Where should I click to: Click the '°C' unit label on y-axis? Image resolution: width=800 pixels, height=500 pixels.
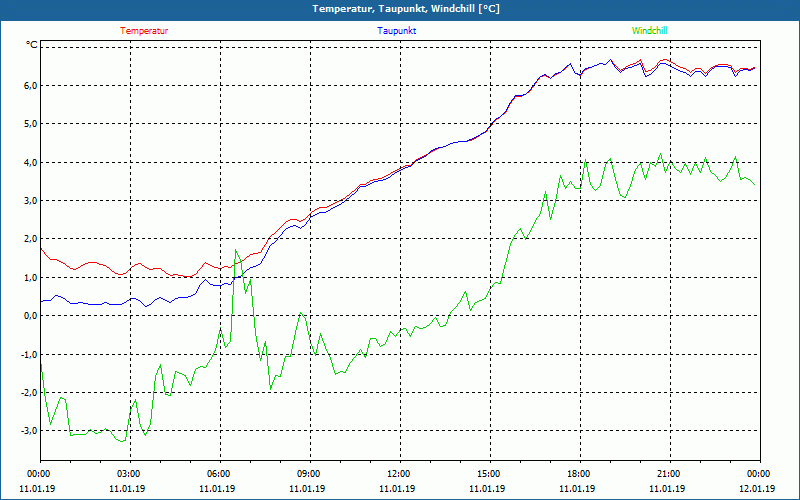[32, 45]
